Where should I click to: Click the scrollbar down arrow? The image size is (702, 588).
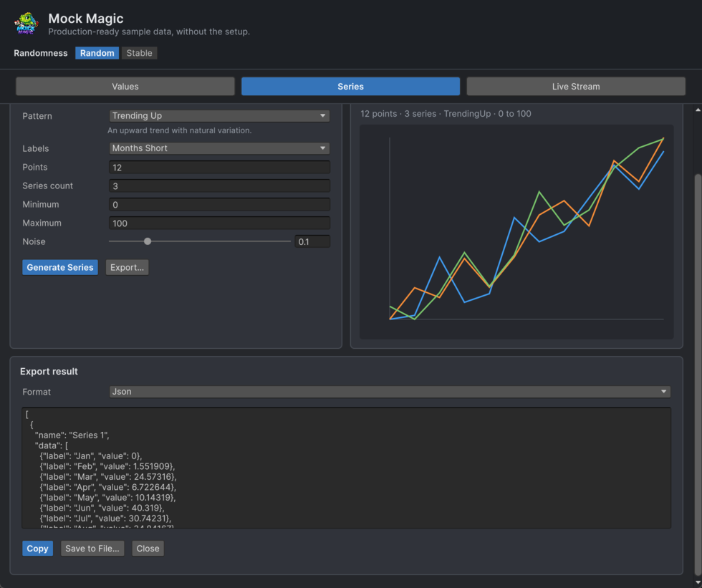(x=698, y=583)
